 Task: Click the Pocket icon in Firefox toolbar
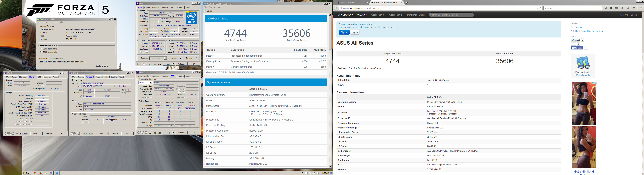pos(616,8)
